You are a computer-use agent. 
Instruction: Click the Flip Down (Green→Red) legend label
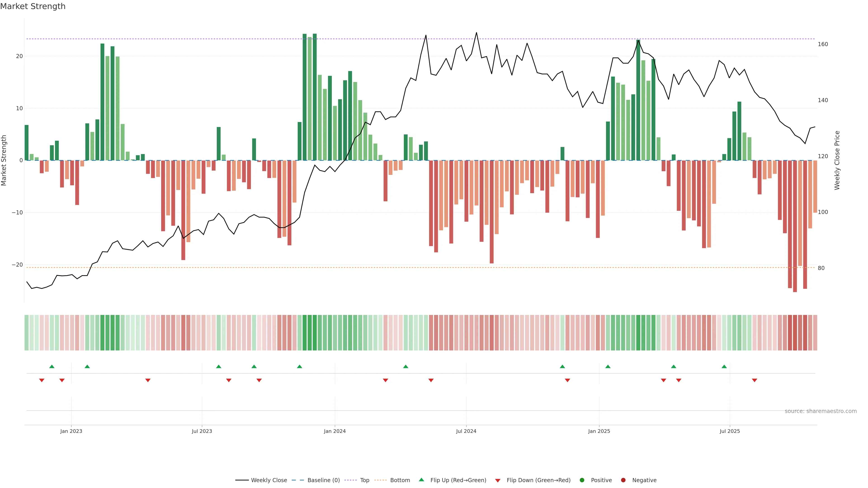[x=538, y=480]
